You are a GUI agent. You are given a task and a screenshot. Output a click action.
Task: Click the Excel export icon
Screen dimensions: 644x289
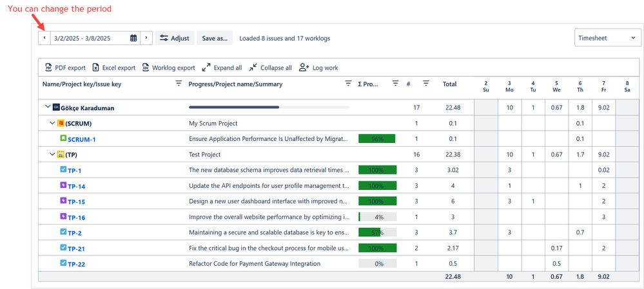[x=95, y=68]
